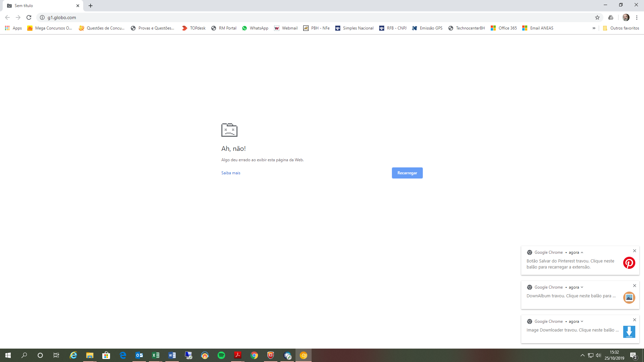Viewport: 644px width, 362px height.
Task: Open the Chrome three-dot menu
Action: [x=636, y=17]
